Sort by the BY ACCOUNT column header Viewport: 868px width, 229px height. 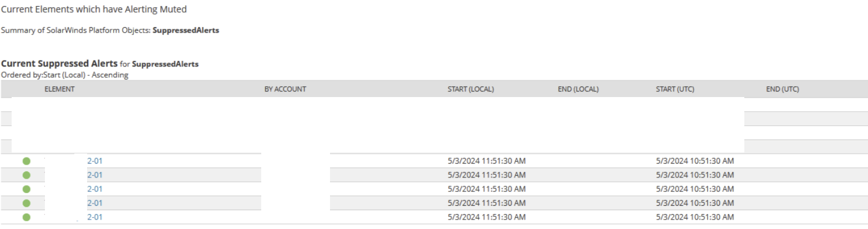pos(286,89)
